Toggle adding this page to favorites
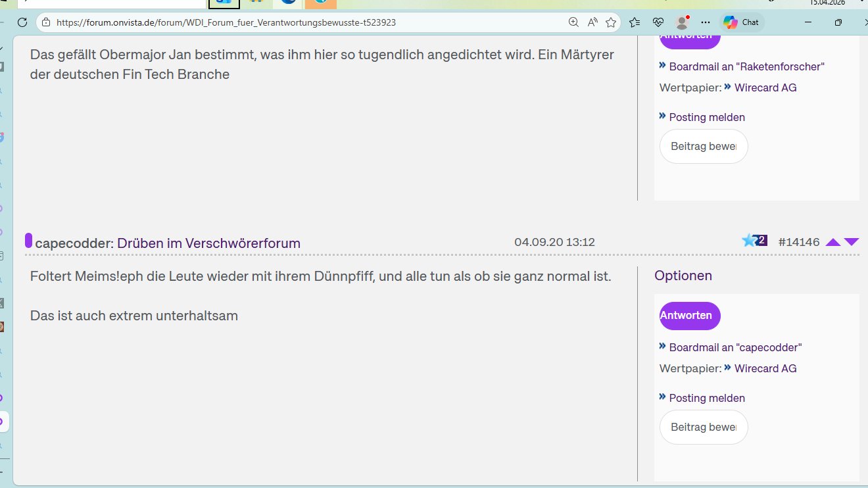868x488 pixels. (611, 22)
